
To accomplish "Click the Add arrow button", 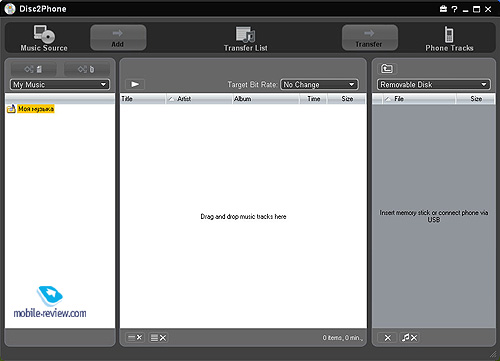I will point(118,37).
